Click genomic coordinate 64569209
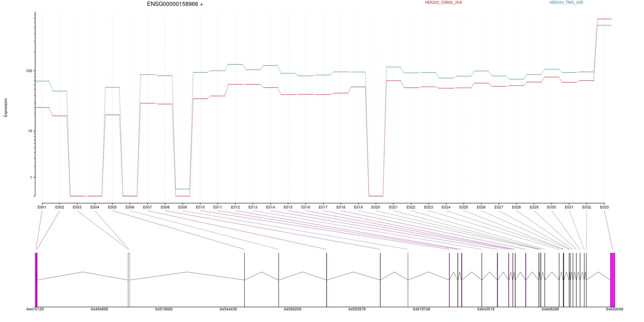This screenshot has width=644, height=322. click(x=292, y=309)
